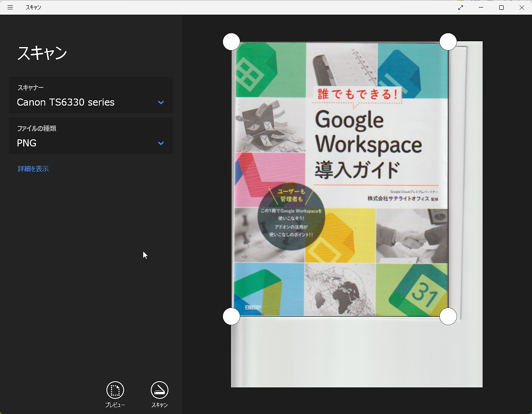Viewport: 532px width, 414px height.
Task: Close the Scan app window
Action: pyautogui.click(x=522, y=8)
